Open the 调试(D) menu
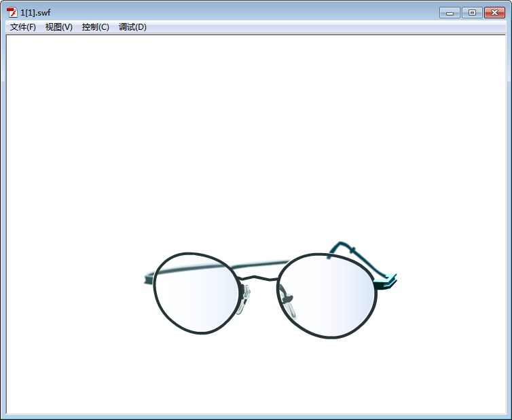Screen dimensions: 512x420 coord(132,27)
